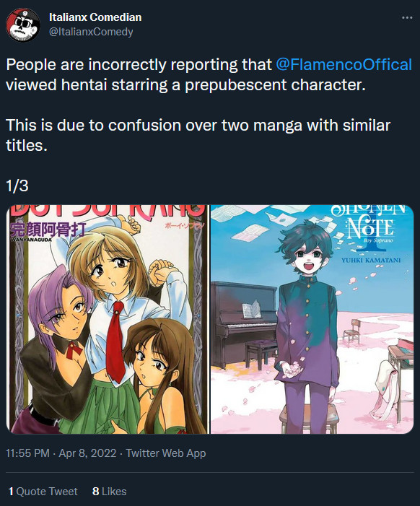Click the red necktie on left cover

(115, 342)
